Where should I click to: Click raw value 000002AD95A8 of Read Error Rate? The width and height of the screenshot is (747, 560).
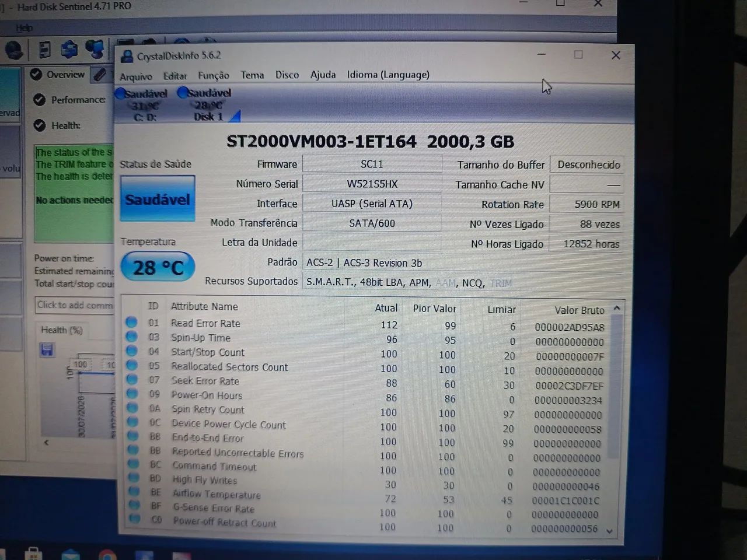570,327
